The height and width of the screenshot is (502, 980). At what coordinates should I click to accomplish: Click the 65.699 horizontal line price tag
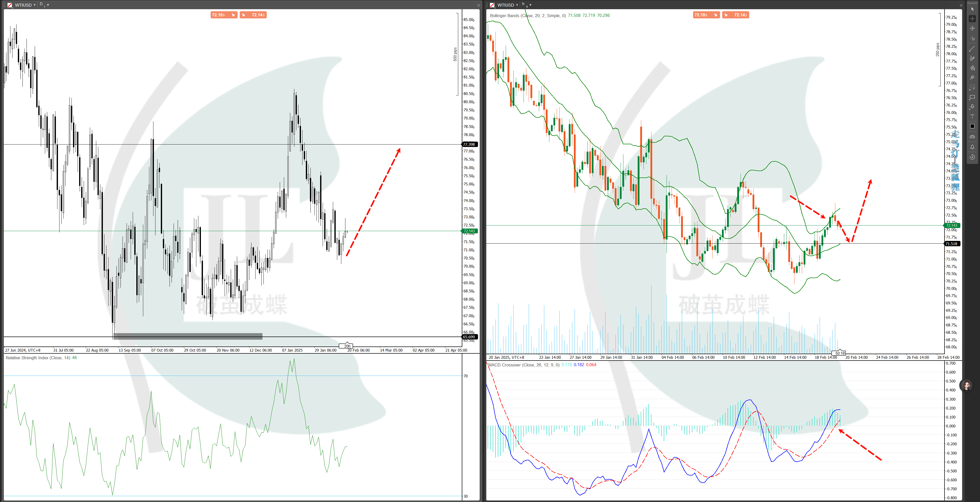tap(469, 337)
